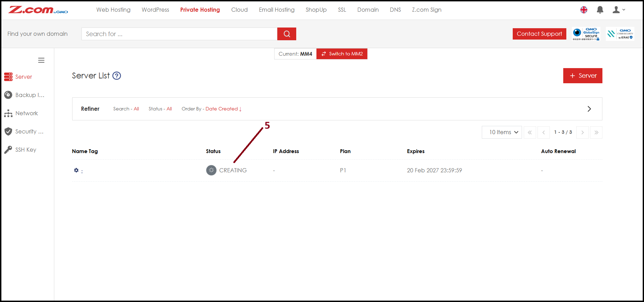Click the Auto Renewal column header

point(558,151)
